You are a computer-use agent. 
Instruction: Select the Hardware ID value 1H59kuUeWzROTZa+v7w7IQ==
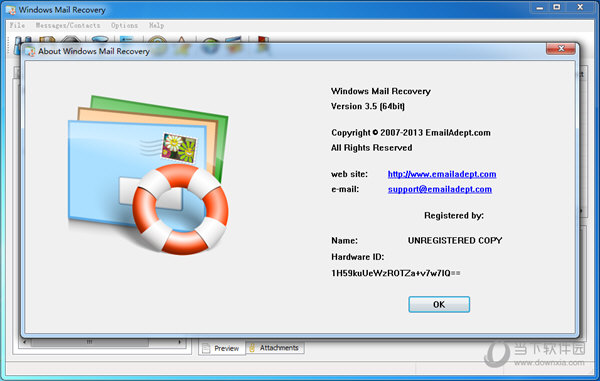point(396,273)
